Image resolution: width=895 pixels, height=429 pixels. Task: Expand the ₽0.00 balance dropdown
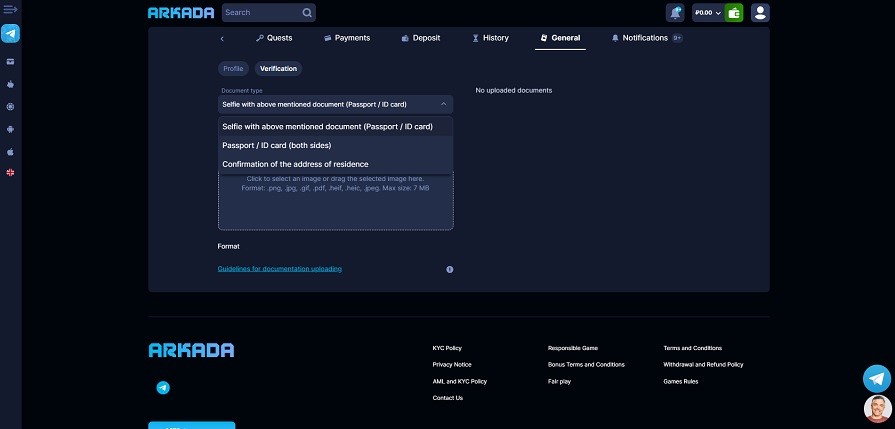coord(708,13)
